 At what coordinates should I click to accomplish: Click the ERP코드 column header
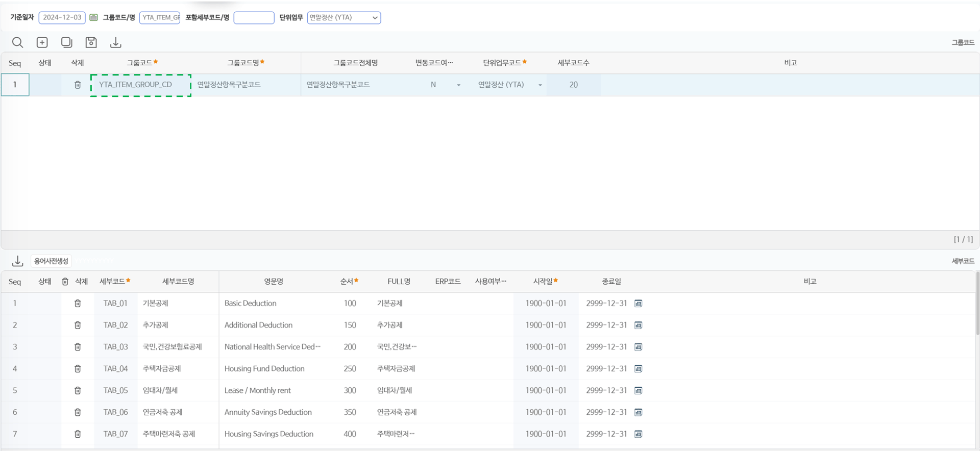pyautogui.click(x=448, y=282)
